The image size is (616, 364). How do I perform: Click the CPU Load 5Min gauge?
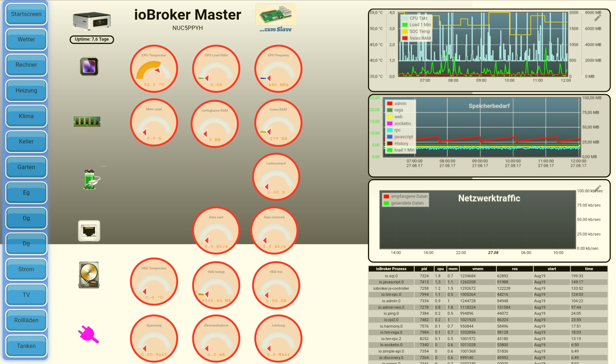(x=216, y=69)
